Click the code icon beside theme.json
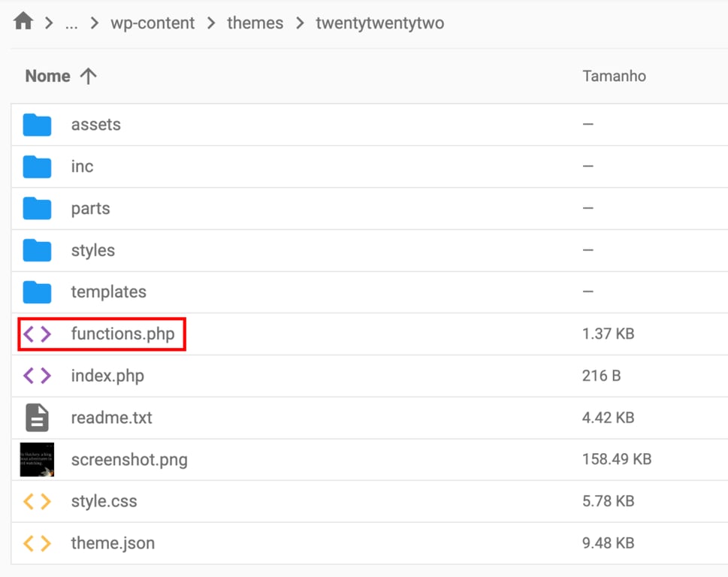 tap(37, 542)
